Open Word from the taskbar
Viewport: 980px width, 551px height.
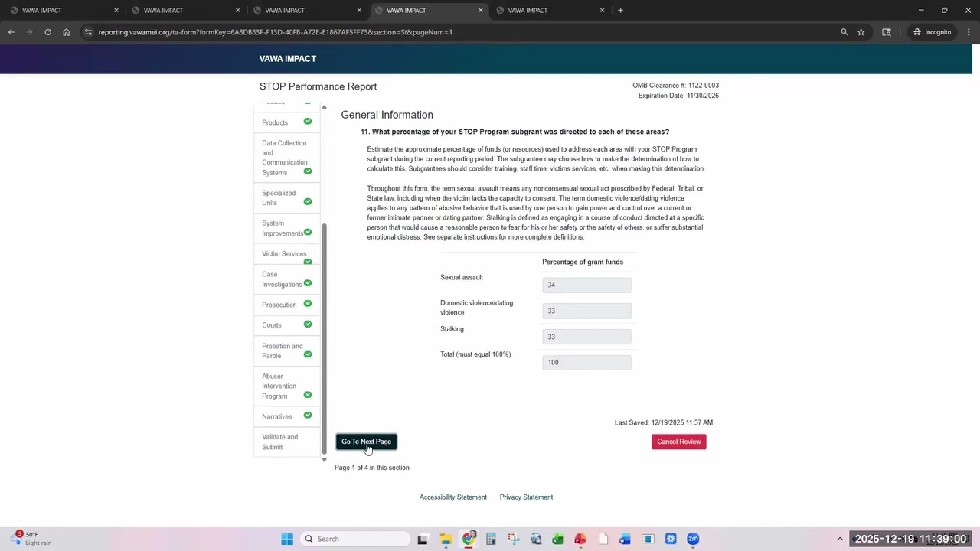(626, 539)
